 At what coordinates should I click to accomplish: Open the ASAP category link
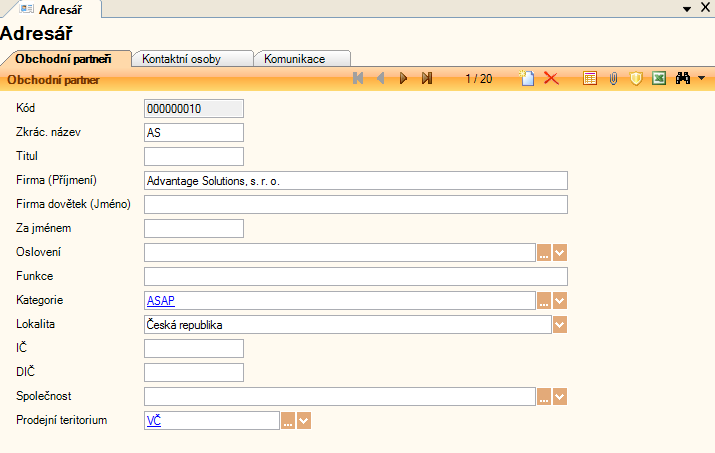pos(161,301)
